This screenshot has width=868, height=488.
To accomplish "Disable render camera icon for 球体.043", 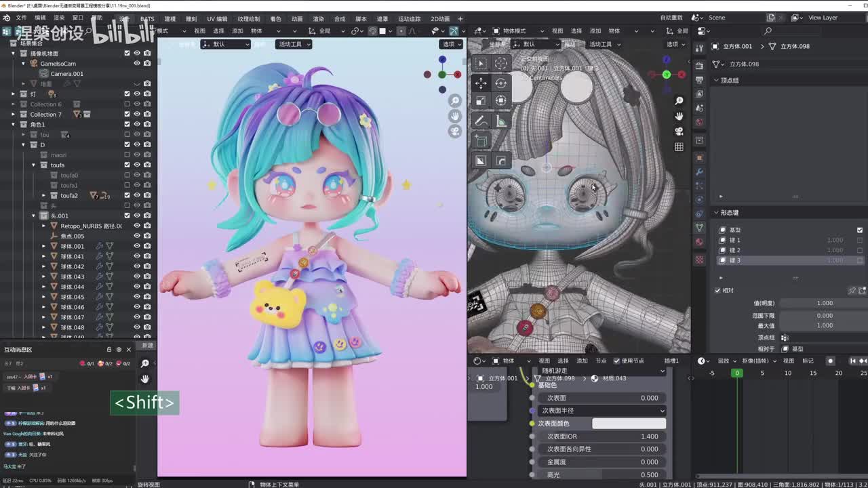I will point(147,277).
